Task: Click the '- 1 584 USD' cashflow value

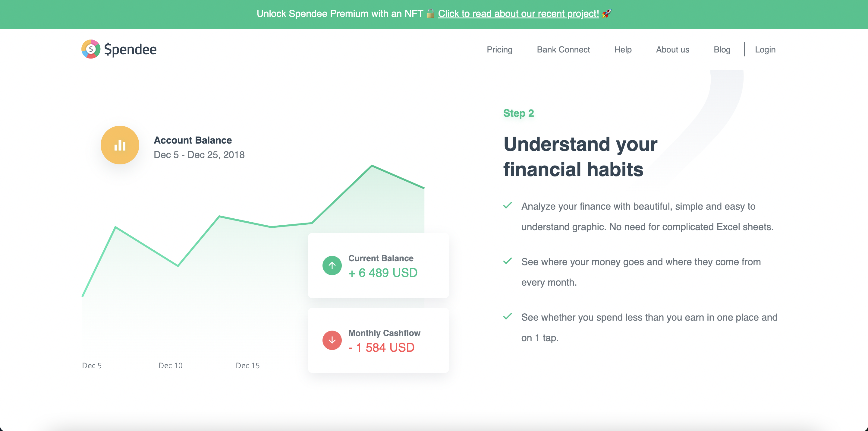Action: click(x=382, y=347)
